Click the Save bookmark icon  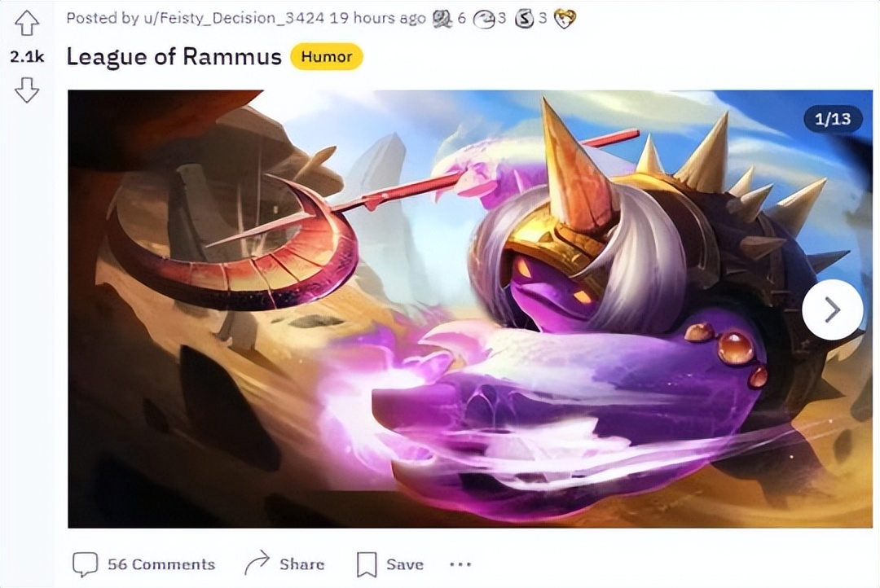point(367,564)
